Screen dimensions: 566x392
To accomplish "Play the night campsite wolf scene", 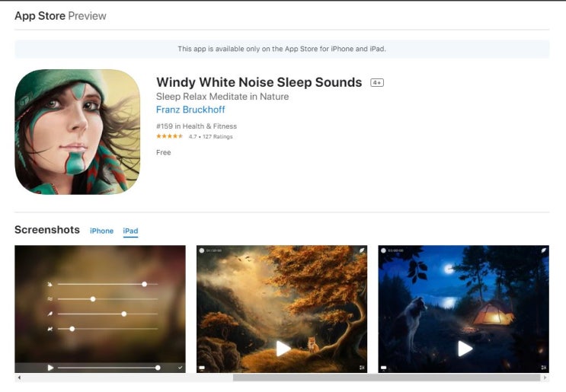I will point(465,349).
